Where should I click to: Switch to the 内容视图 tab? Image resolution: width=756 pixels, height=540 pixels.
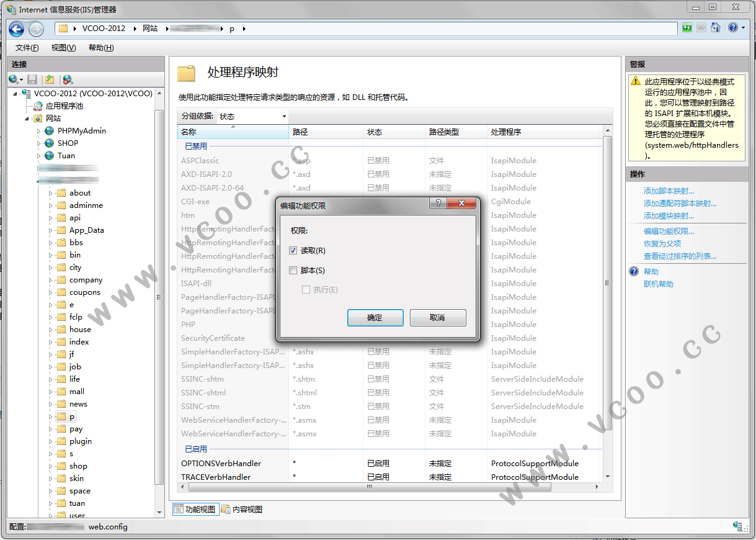click(242, 510)
